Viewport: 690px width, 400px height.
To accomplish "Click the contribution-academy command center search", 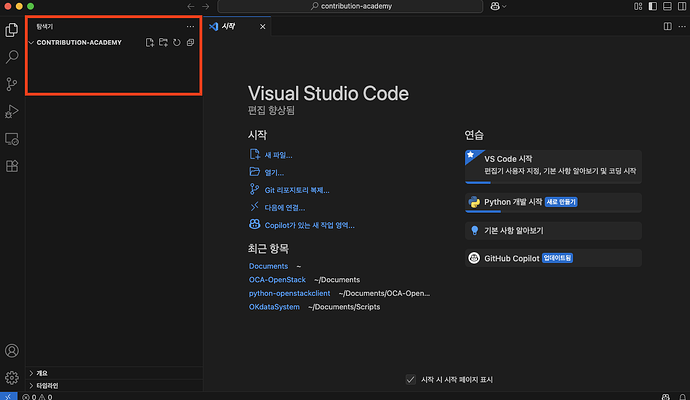I will [350, 6].
